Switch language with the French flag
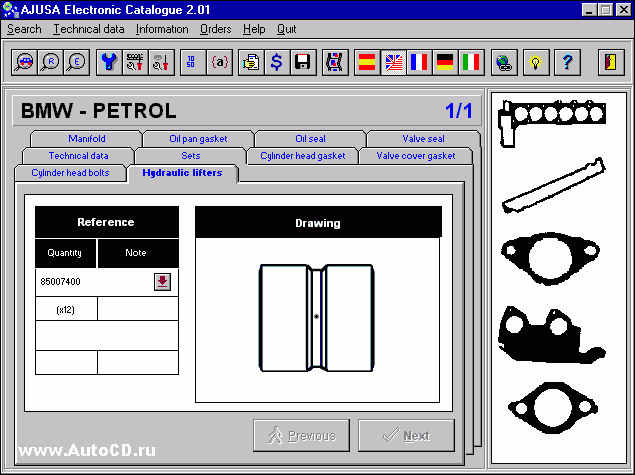Image resolution: width=635 pixels, height=475 pixels. coord(419,62)
